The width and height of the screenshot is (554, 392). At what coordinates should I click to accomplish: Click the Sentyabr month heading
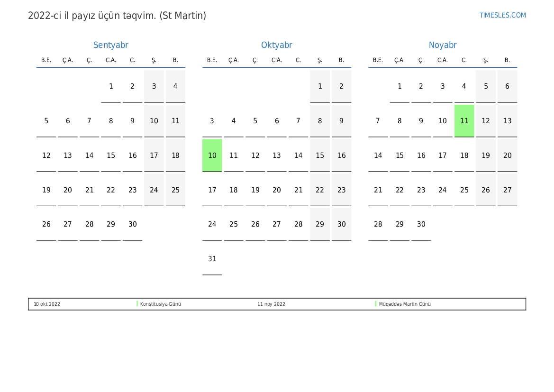(x=110, y=45)
